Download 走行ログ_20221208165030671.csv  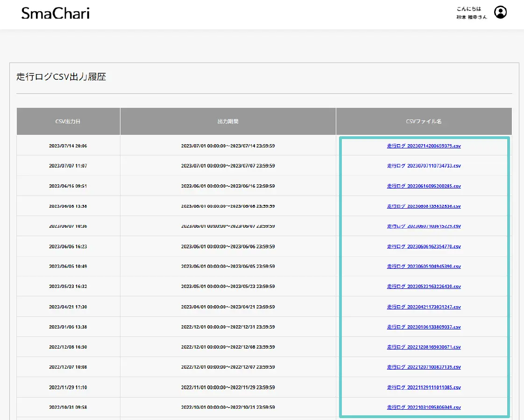tap(424, 347)
